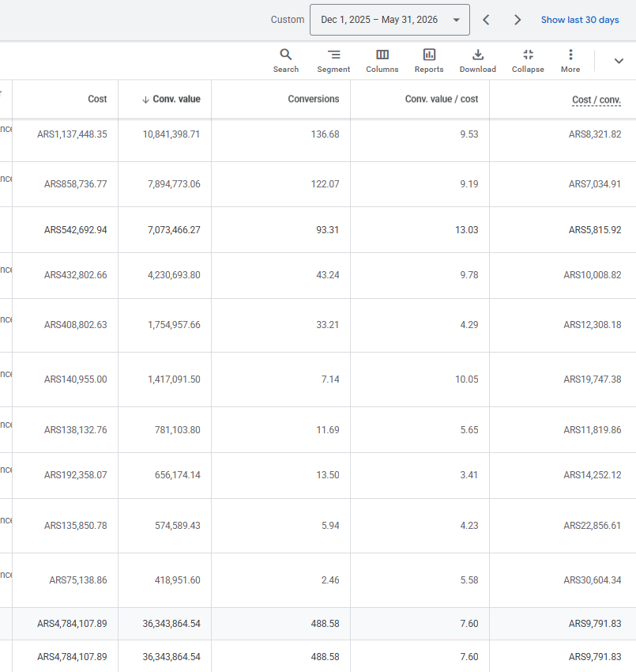Select ratio value 10.05
This screenshot has height=672, width=636.
click(466, 379)
